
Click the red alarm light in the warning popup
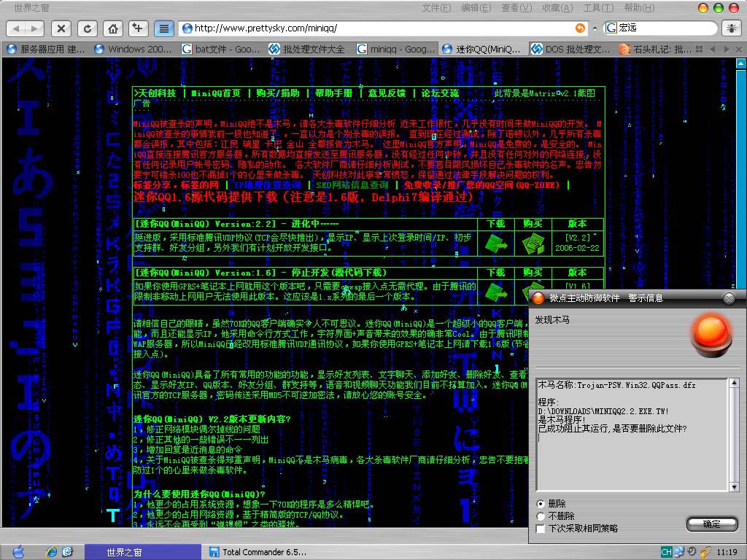(713, 334)
